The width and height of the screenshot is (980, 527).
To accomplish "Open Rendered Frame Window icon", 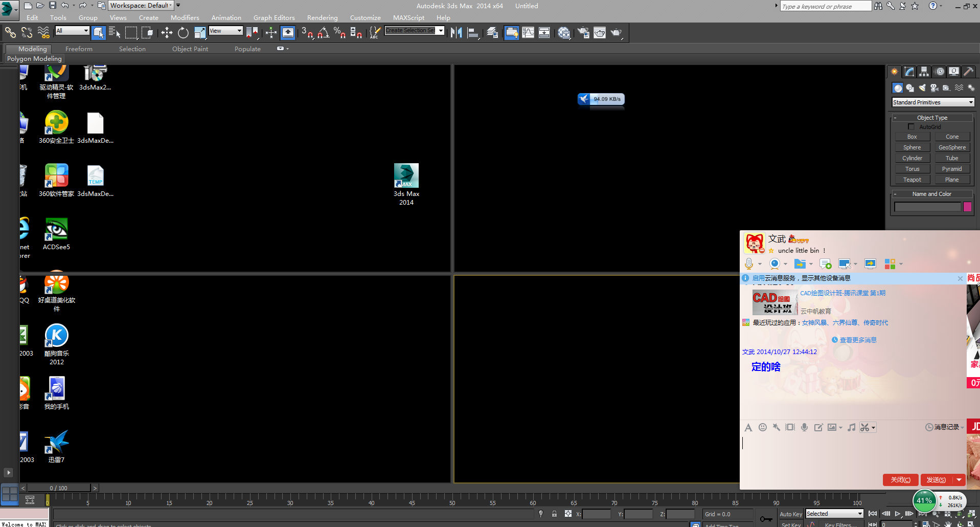I will tap(600, 33).
